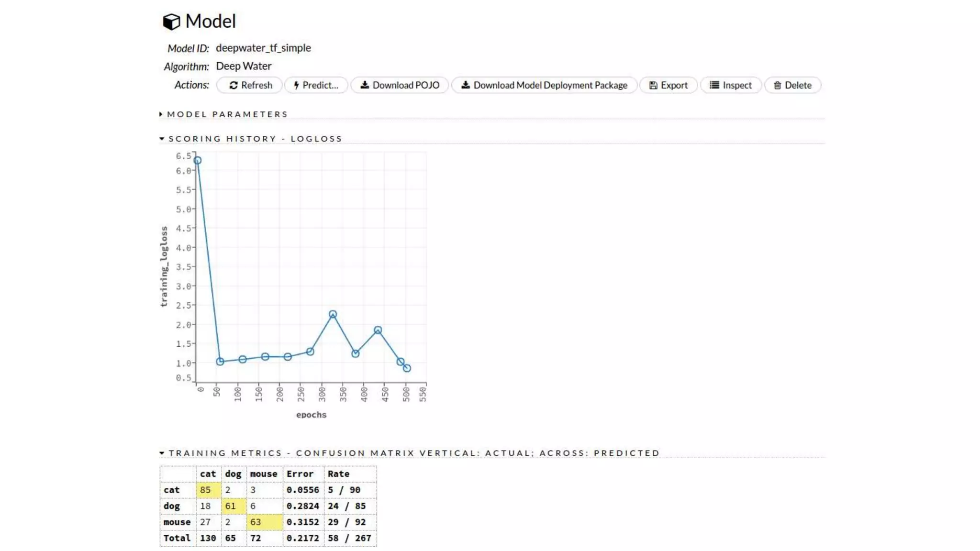
Task: Click the peak data point near epoch 325
Action: pyautogui.click(x=333, y=314)
